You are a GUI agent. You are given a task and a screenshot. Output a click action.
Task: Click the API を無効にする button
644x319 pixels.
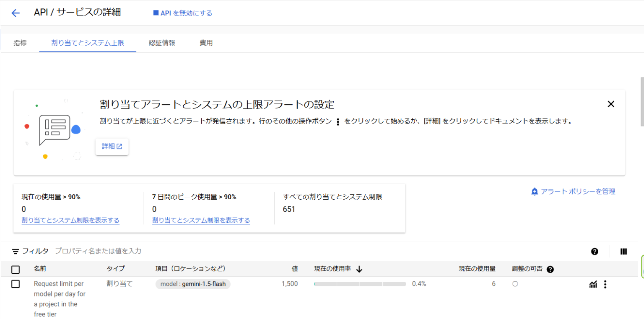[182, 13]
